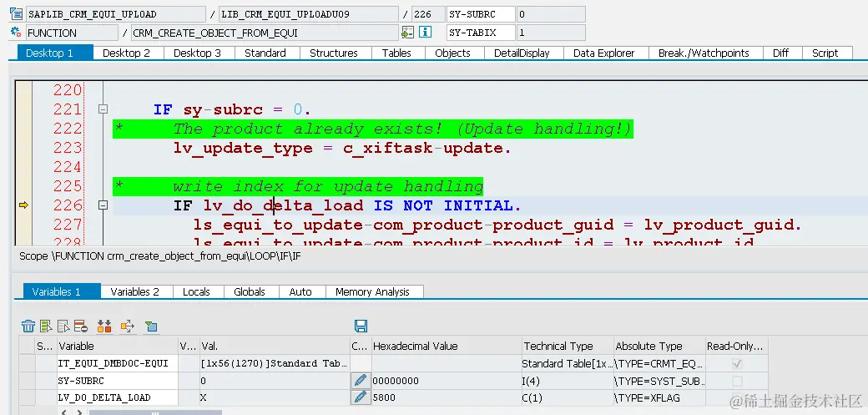Click the green arrow navigate-to-position icon

(x=407, y=33)
